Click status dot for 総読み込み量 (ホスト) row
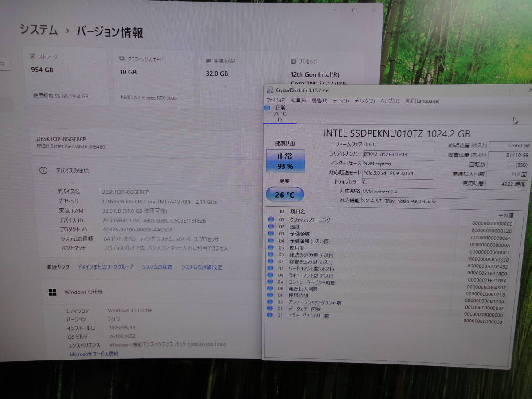The image size is (532, 399). (x=270, y=254)
